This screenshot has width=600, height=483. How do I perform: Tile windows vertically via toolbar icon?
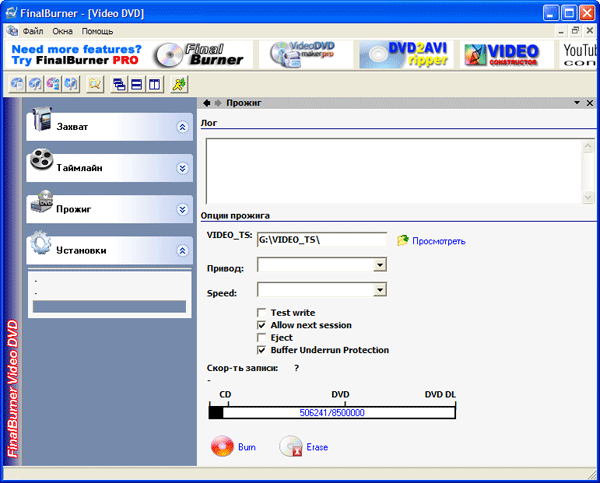pos(155,84)
